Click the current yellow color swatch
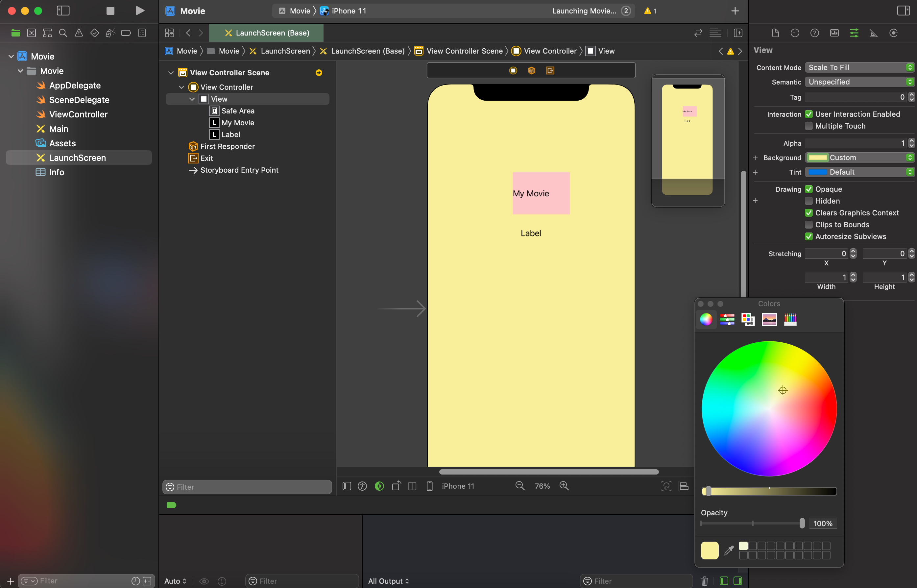This screenshot has width=917, height=588. (710, 550)
